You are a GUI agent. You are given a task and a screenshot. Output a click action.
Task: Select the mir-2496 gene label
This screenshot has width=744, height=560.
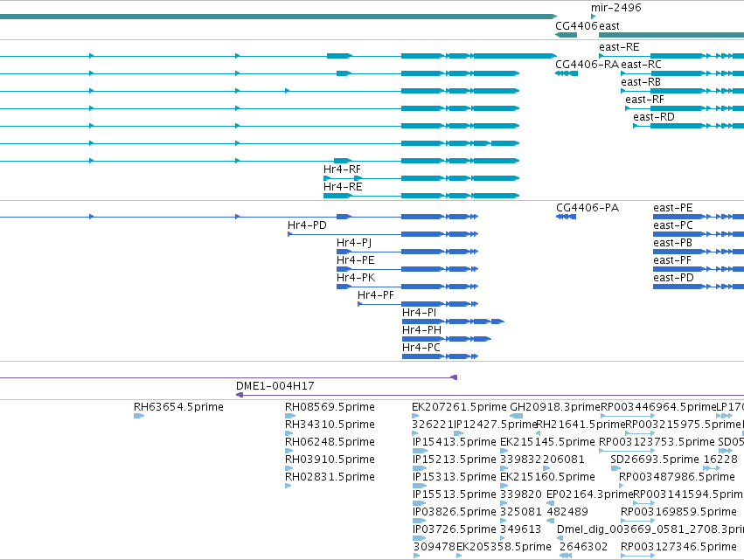[x=615, y=8]
